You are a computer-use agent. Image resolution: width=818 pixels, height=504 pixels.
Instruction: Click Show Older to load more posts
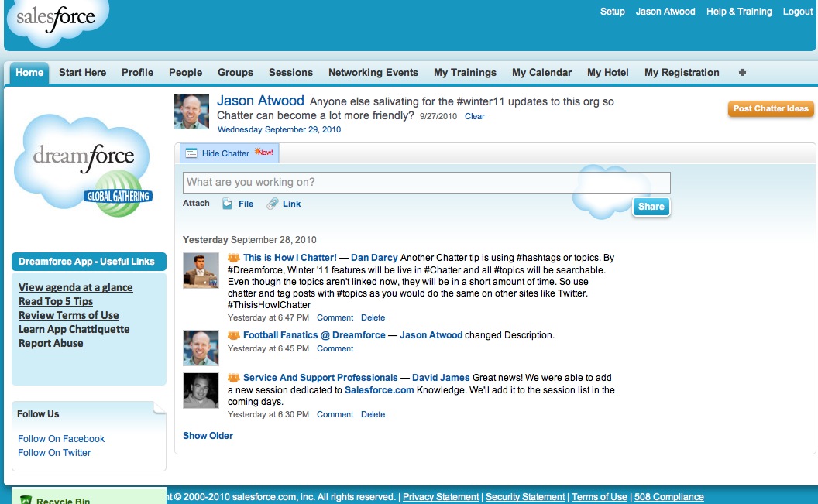(208, 436)
